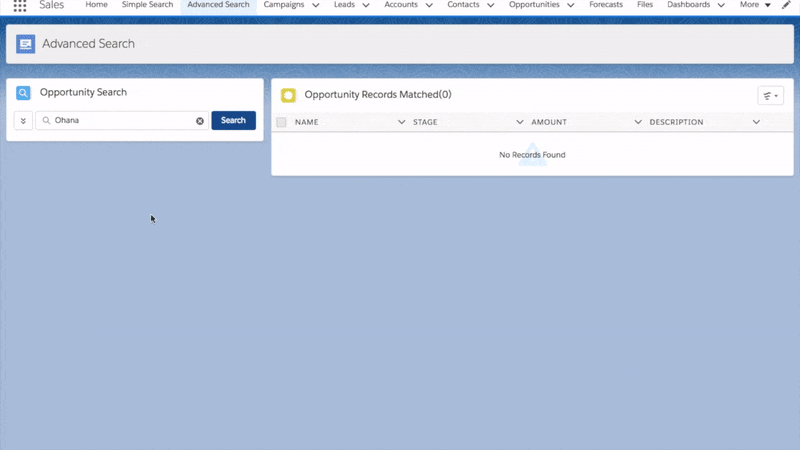Click the magnifier inside search field
Image resolution: width=800 pixels, height=450 pixels.
pos(46,120)
